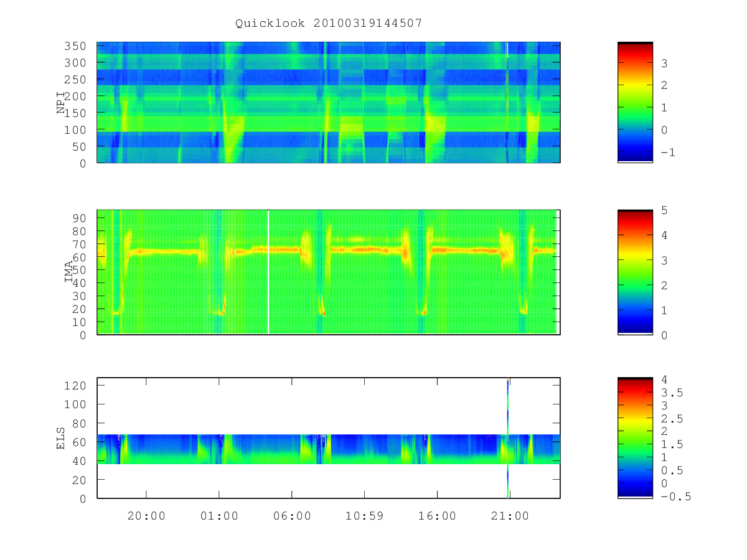Screen dimensions: 747x560
Task: Click the IMA panel color scale bar
Action: click(635, 273)
